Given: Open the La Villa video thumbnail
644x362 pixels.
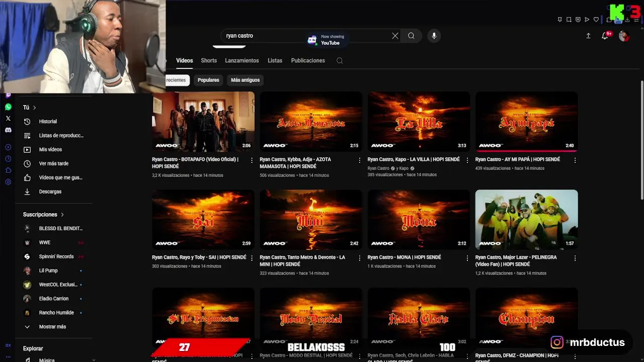Looking at the screenshot, I should click(419, 121).
